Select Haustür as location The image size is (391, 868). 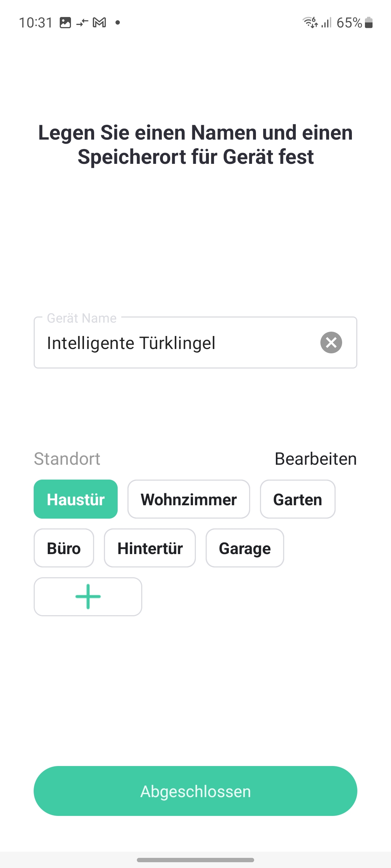76,499
